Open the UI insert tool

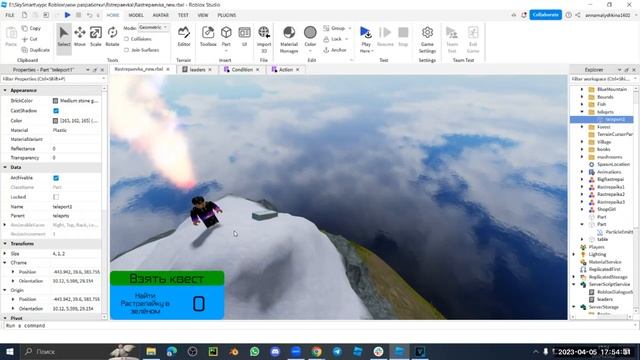click(x=244, y=37)
